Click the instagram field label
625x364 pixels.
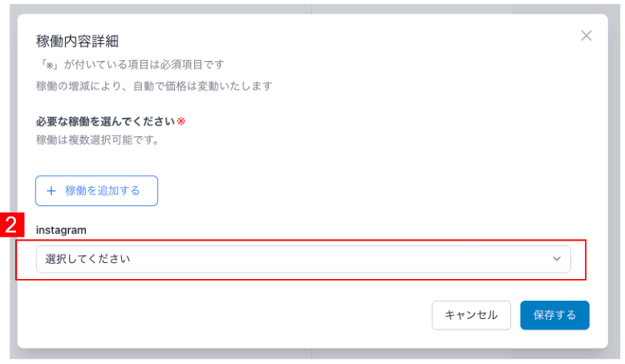coord(61,230)
